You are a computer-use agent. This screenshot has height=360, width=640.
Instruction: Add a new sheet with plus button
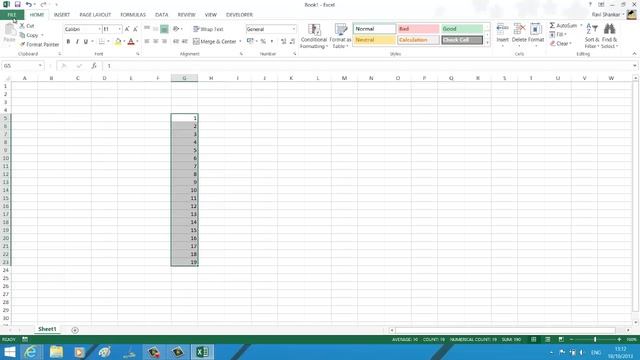(x=75, y=330)
